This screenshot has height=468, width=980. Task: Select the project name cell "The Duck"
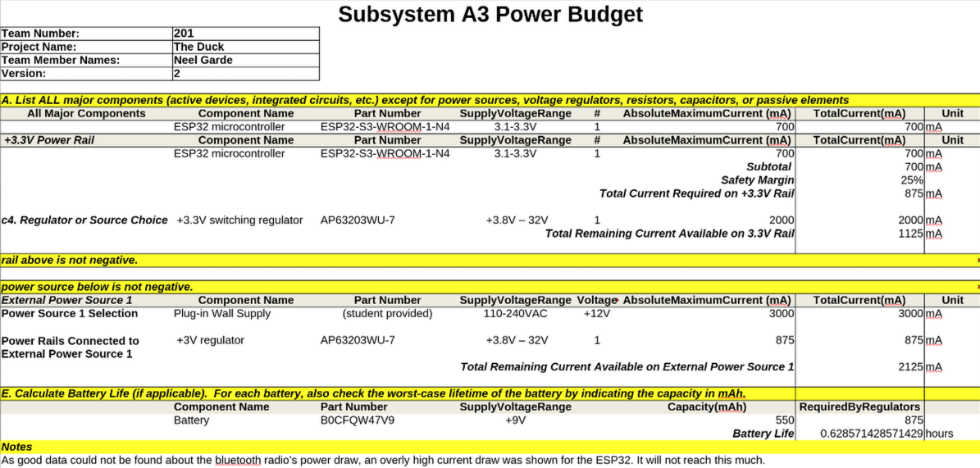[x=245, y=47]
